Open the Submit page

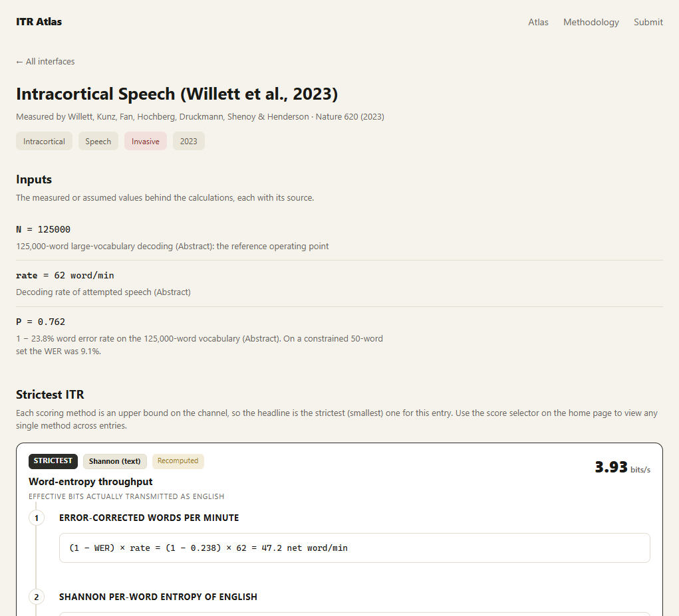point(648,22)
